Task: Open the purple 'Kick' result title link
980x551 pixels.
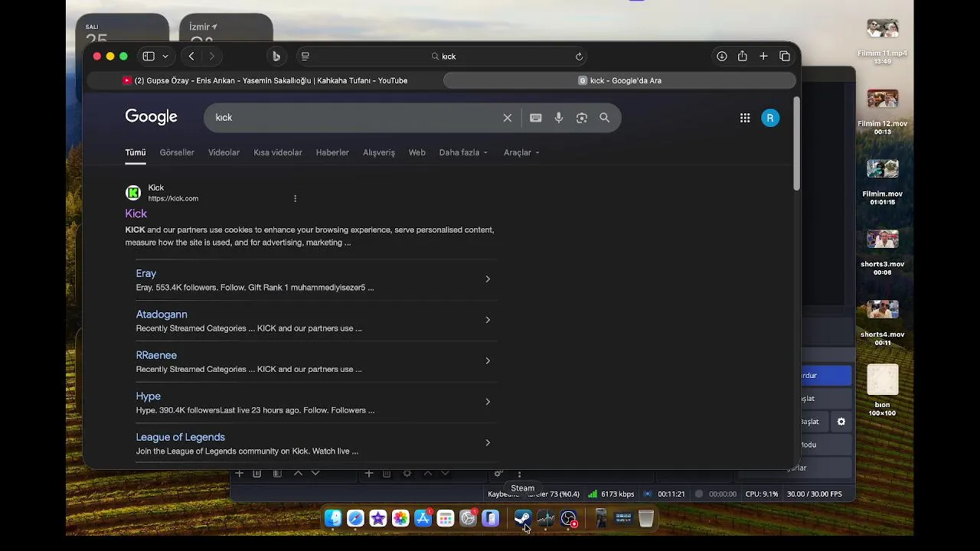Action: pos(136,214)
